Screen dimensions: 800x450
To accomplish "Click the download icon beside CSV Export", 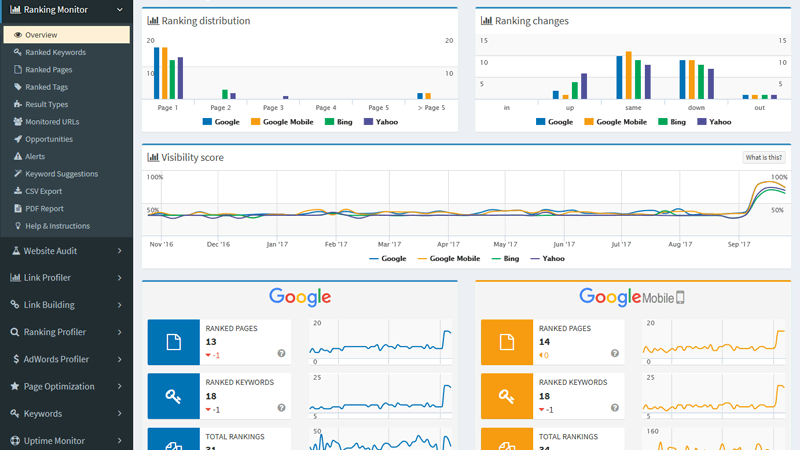I will coord(18,191).
